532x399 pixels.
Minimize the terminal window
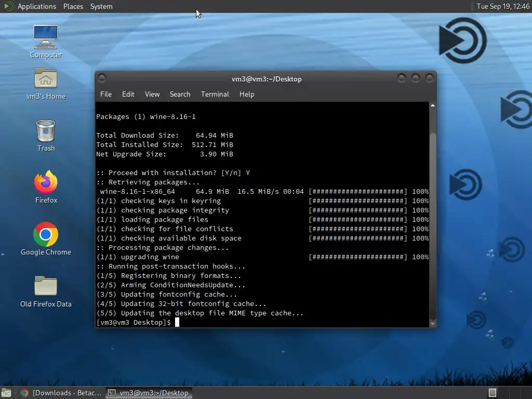pos(402,78)
